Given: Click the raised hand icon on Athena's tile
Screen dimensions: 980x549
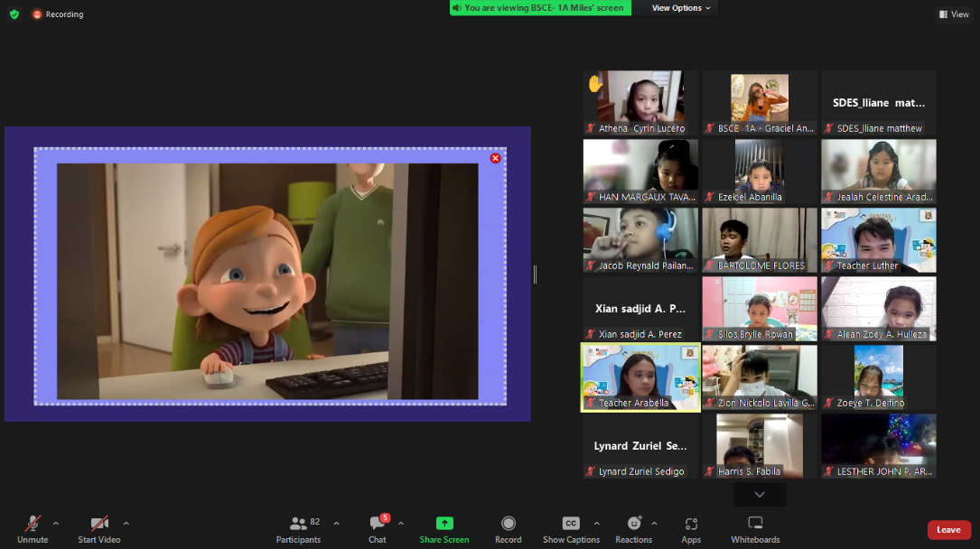Looking at the screenshot, I should (x=595, y=83).
